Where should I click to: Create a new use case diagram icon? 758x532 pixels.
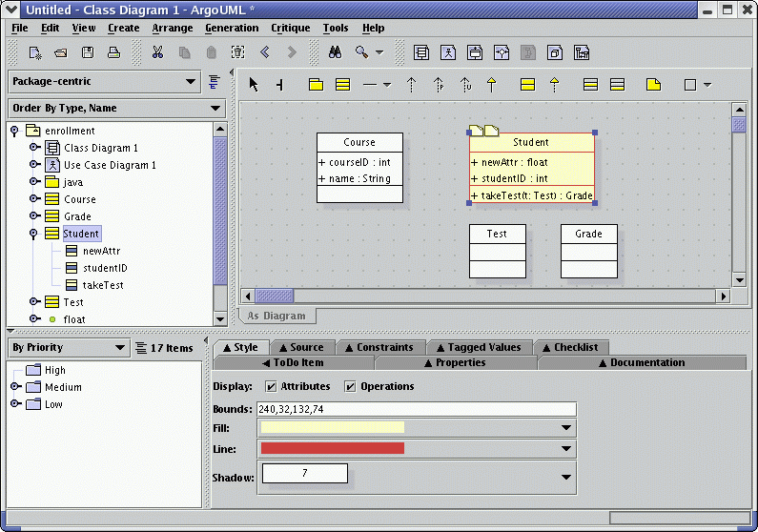(x=448, y=52)
